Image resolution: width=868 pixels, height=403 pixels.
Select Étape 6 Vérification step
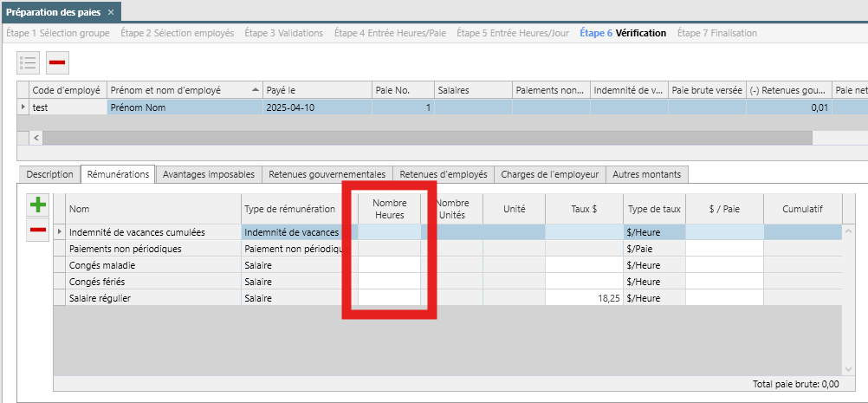(x=623, y=33)
